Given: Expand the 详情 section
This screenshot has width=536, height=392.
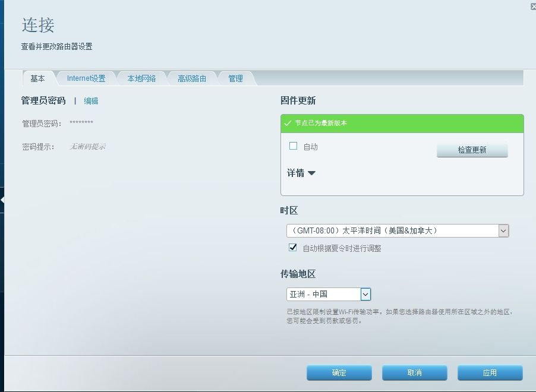Looking at the screenshot, I should [301, 173].
